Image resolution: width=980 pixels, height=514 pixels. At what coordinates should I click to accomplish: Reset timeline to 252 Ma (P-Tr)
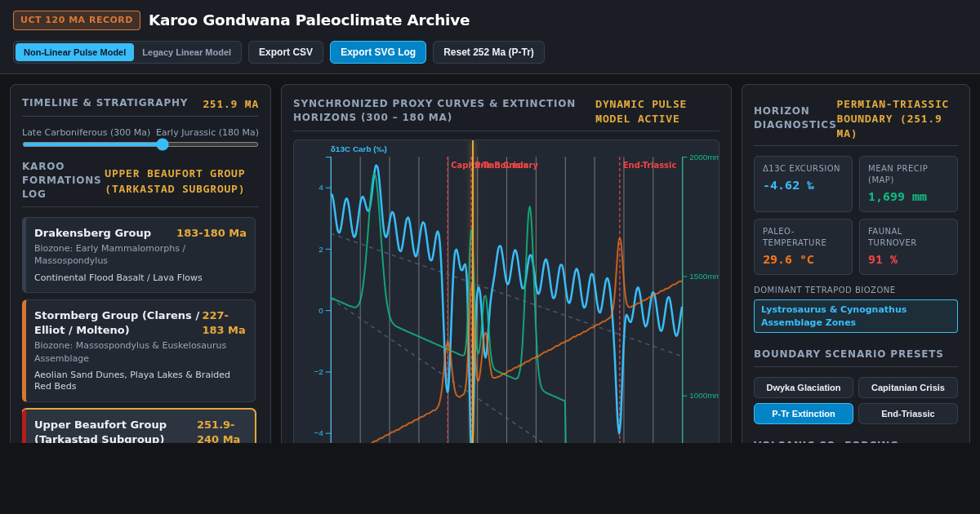pyautogui.click(x=488, y=52)
